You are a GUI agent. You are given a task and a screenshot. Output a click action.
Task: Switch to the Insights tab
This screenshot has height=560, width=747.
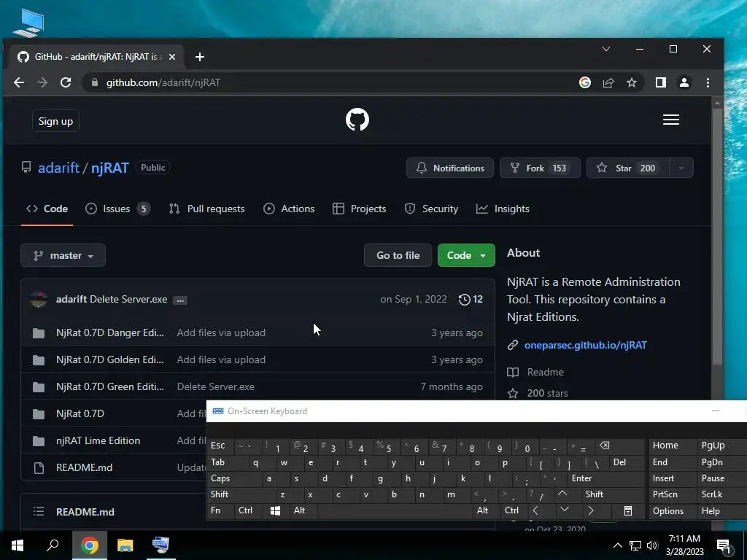[503, 209]
